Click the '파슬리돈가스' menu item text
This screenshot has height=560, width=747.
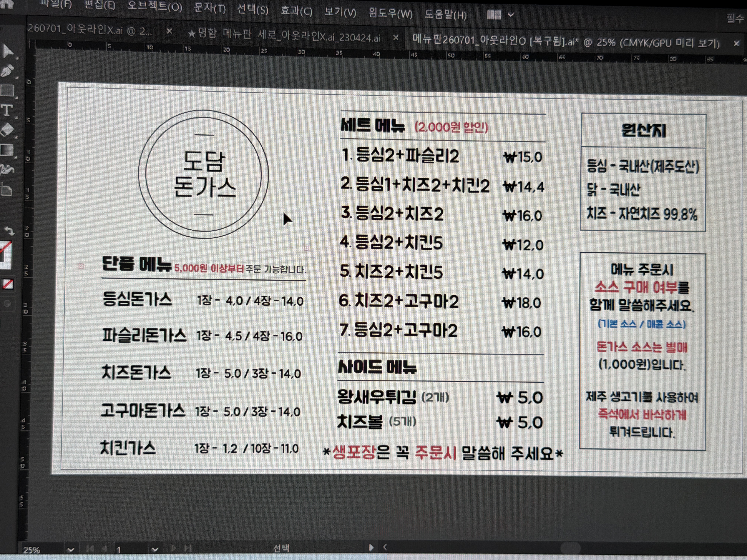144,335
